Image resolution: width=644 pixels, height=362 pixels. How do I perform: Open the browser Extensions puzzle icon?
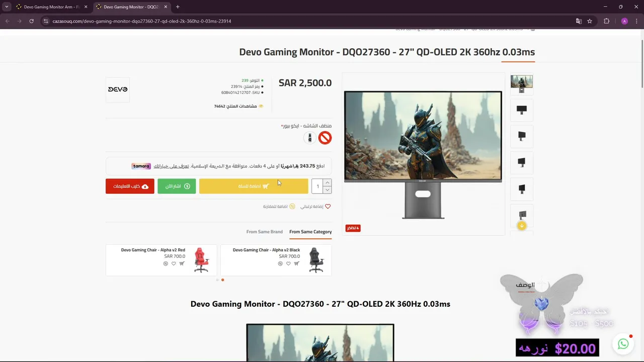[x=606, y=21]
